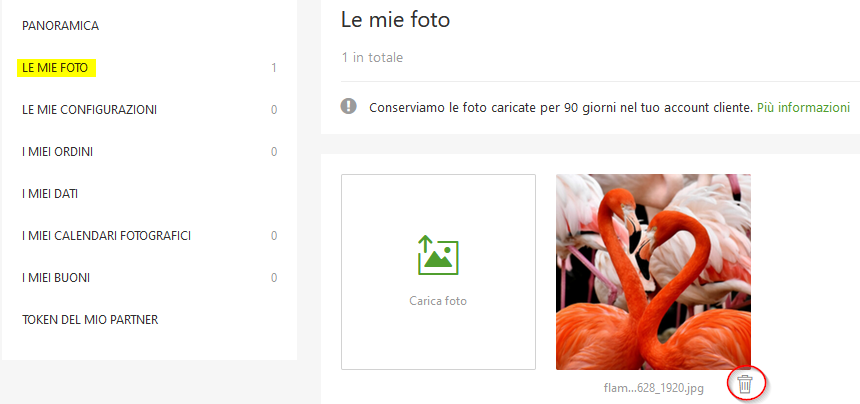The width and height of the screenshot is (860, 404).
Task: Follow the Più informazioni link
Action: tap(804, 107)
